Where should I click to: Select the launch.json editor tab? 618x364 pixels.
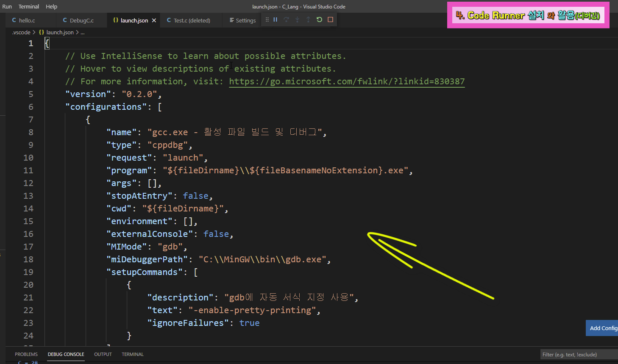[x=134, y=20]
